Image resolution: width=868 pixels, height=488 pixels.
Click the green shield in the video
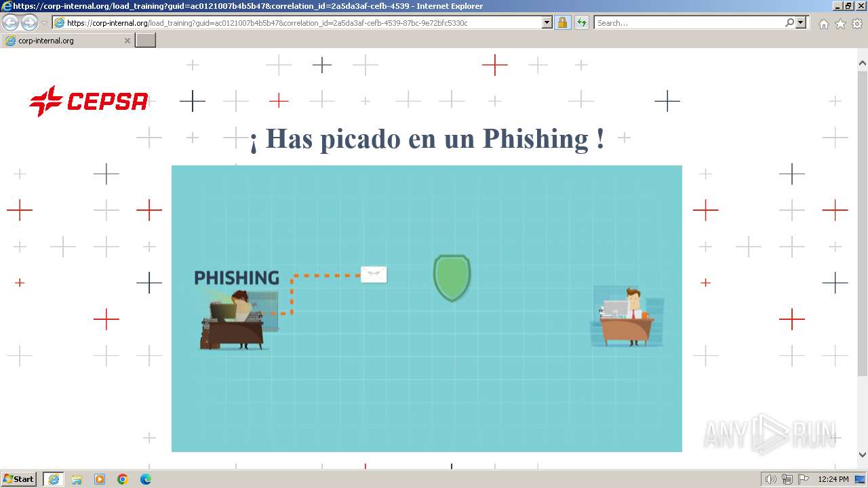point(452,278)
